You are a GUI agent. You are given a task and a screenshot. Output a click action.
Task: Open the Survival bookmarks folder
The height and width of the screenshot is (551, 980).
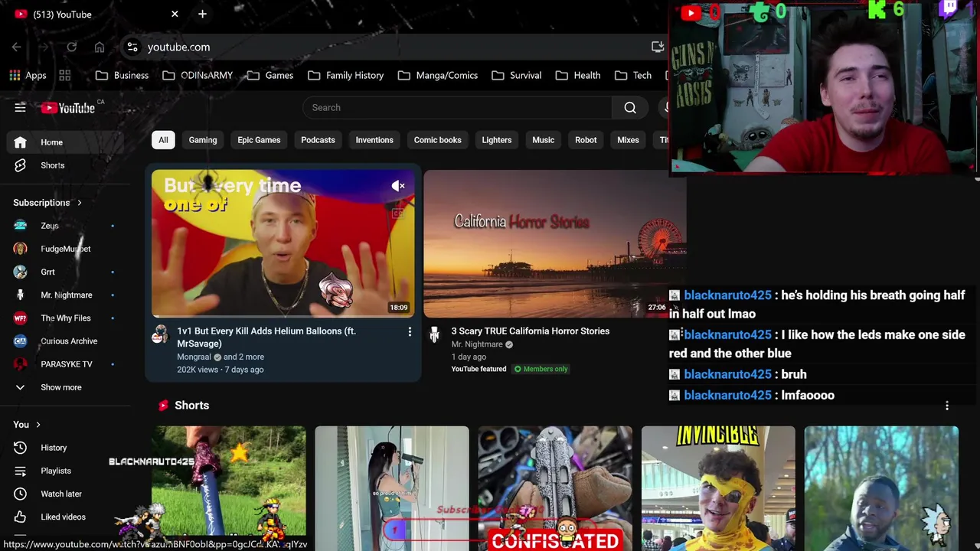pos(517,75)
